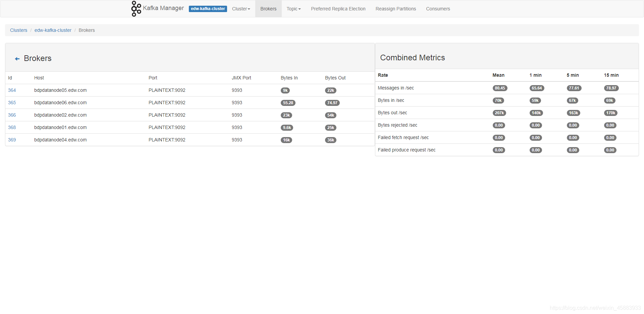The width and height of the screenshot is (644, 314).
Task: Click the Id column header
Action: coord(10,78)
